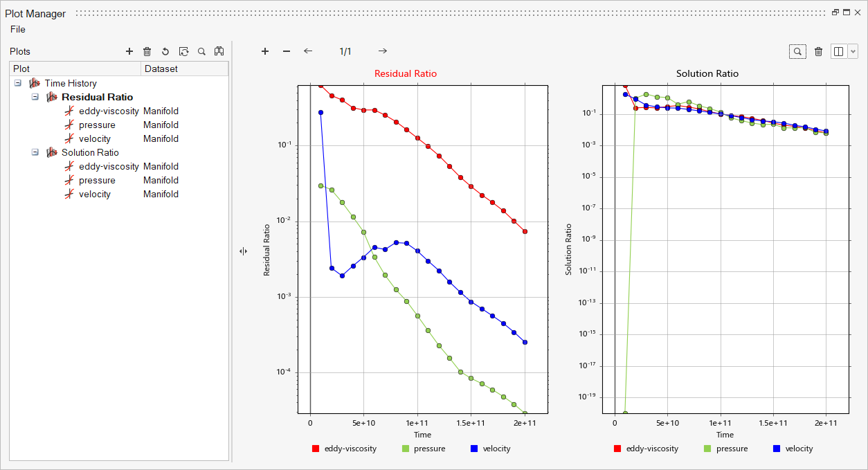
Task: Open search in the Plots panel
Action: pyautogui.click(x=201, y=51)
